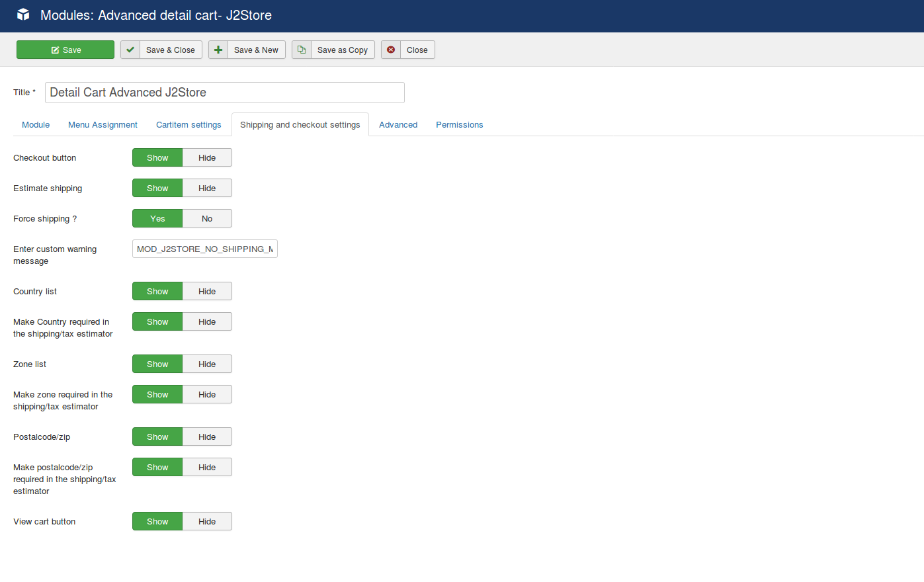
Task: Set Checkout button to Hide
Action: coord(207,157)
